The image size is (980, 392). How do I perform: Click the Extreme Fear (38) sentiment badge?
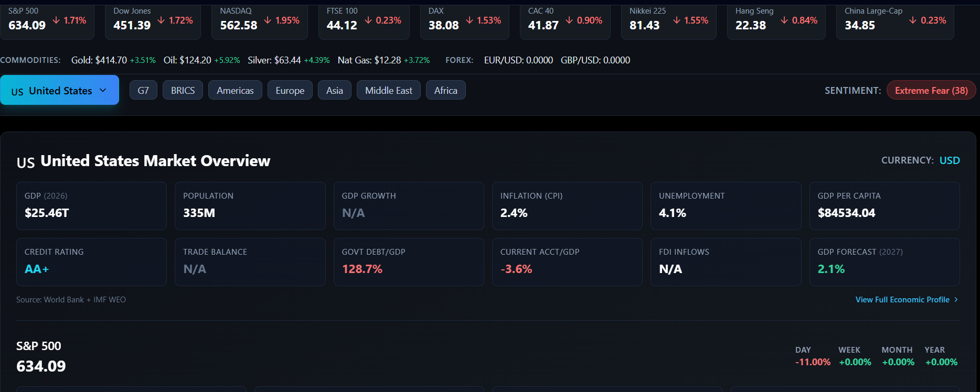931,90
